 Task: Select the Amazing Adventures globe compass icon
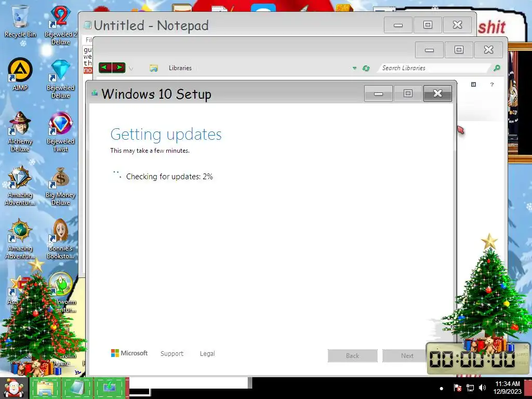(20, 240)
